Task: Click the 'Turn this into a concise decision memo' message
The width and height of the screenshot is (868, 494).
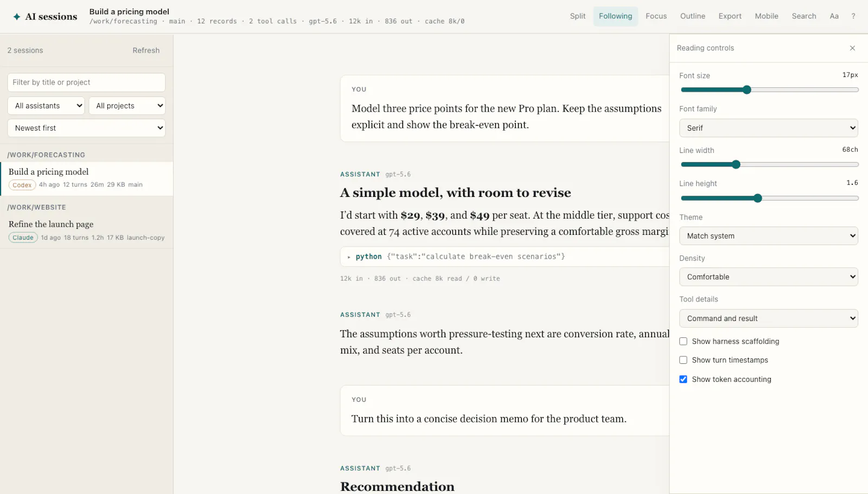Action: coord(489,419)
